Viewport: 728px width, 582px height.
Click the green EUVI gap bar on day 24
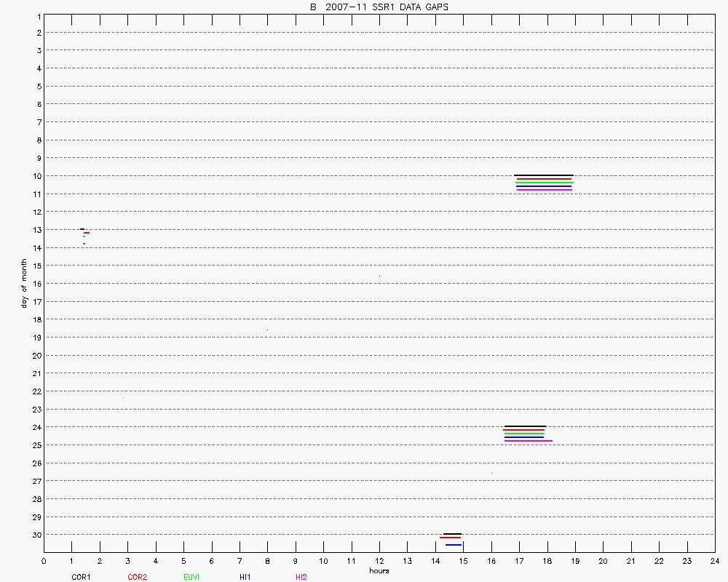point(524,434)
